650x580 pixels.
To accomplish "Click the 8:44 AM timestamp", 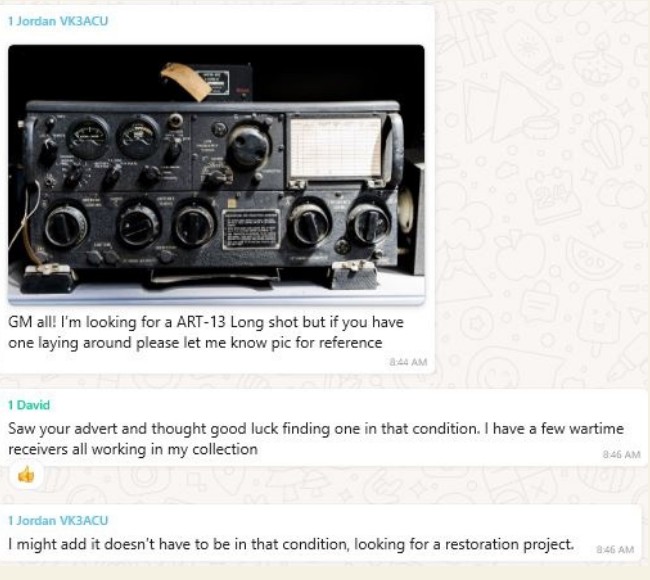I will coord(408,362).
